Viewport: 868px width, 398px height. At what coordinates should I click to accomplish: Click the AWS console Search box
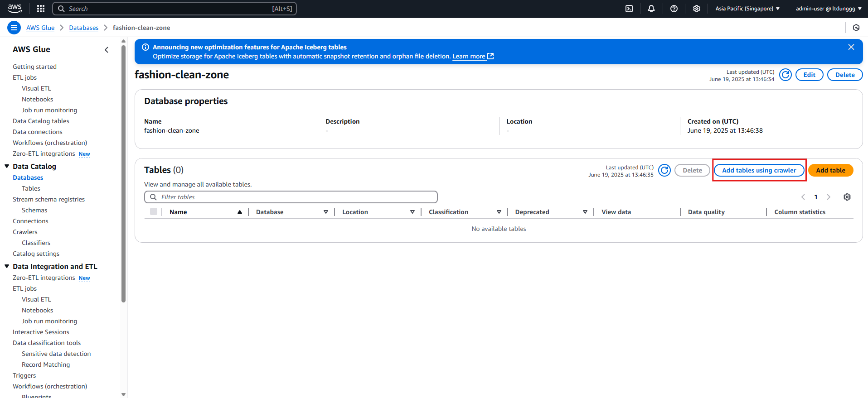pos(175,9)
